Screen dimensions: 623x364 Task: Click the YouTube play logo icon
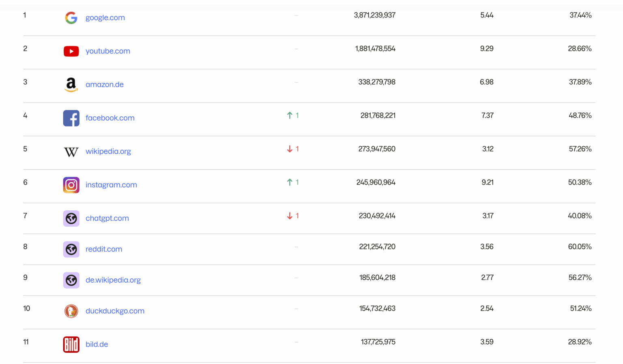tap(71, 51)
